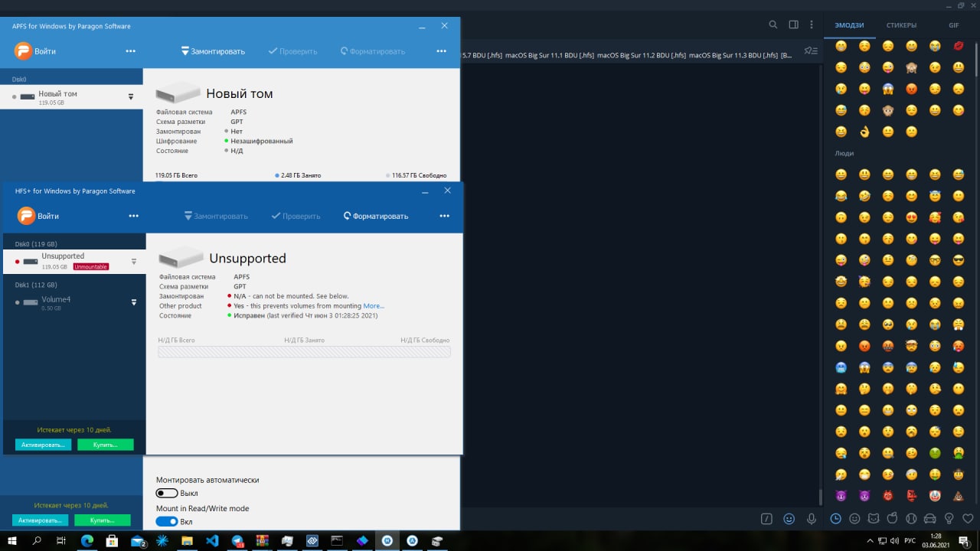Switch to the СТИКЕРЫ tab
This screenshot has height=551, width=980.
click(x=902, y=25)
